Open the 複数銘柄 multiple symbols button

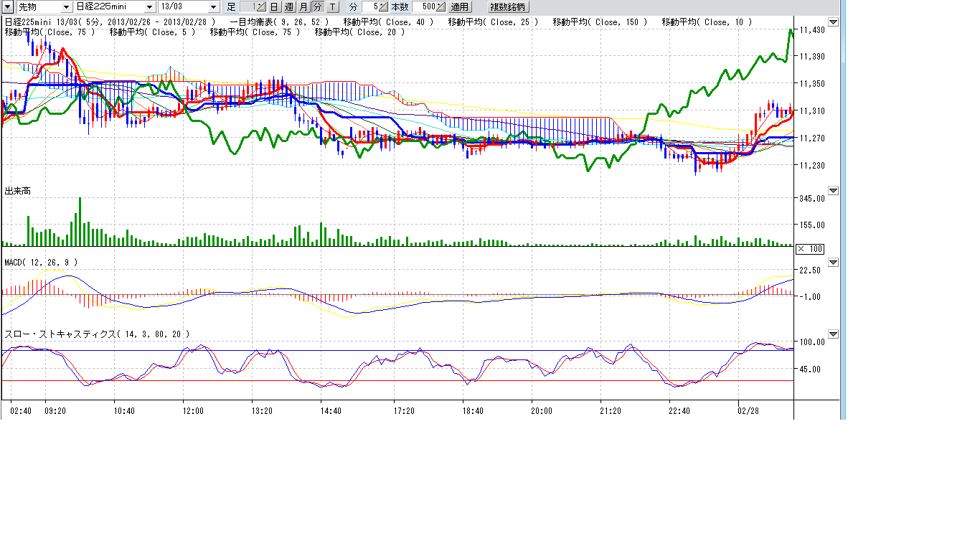coord(507,6)
